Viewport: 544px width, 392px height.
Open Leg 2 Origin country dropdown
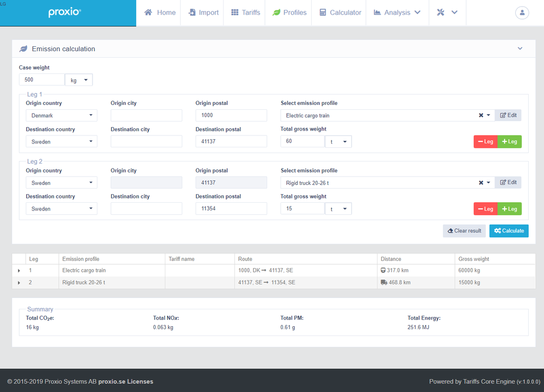click(x=61, y=183)
